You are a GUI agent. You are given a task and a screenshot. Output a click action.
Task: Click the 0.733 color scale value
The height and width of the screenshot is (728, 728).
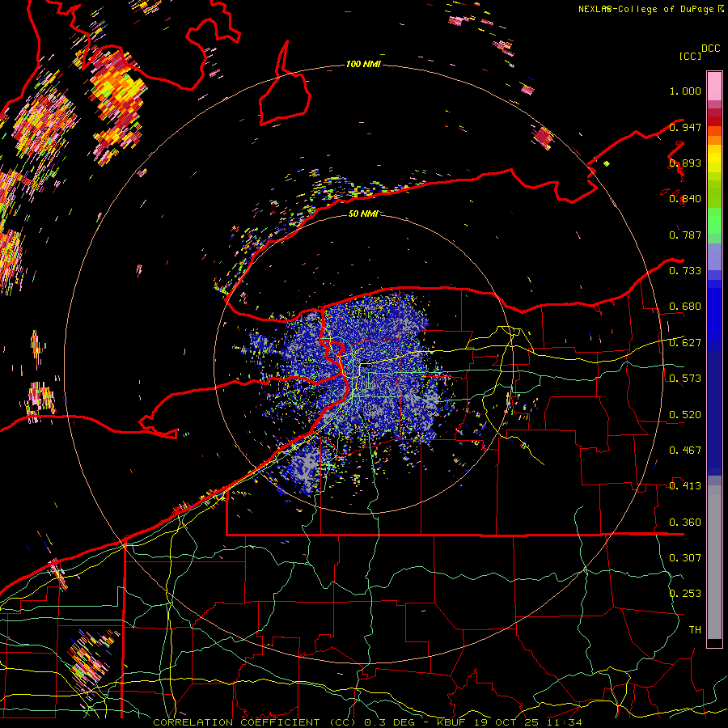[x=685, y=271]
